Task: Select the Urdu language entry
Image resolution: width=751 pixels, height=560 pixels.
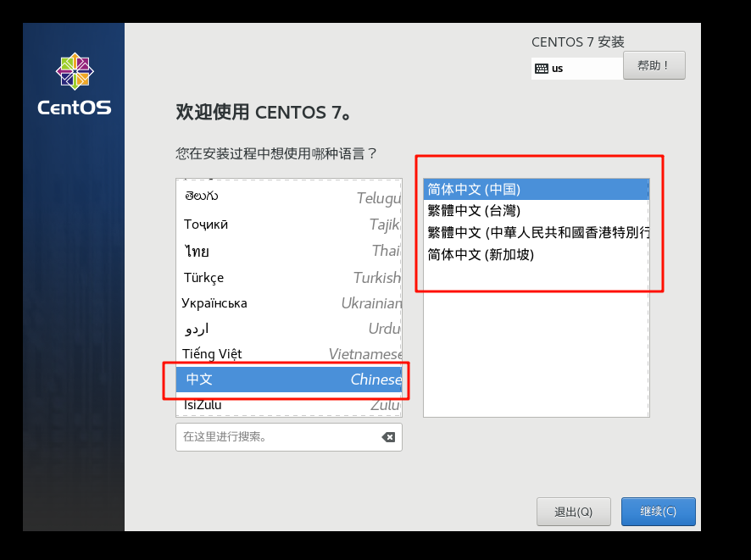Action: (288, 329)
